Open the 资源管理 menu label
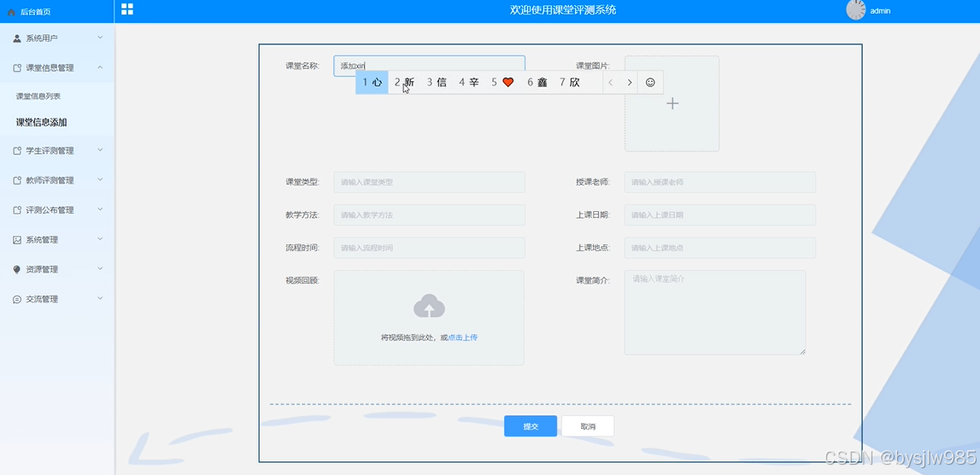 [x=41, y=269]
